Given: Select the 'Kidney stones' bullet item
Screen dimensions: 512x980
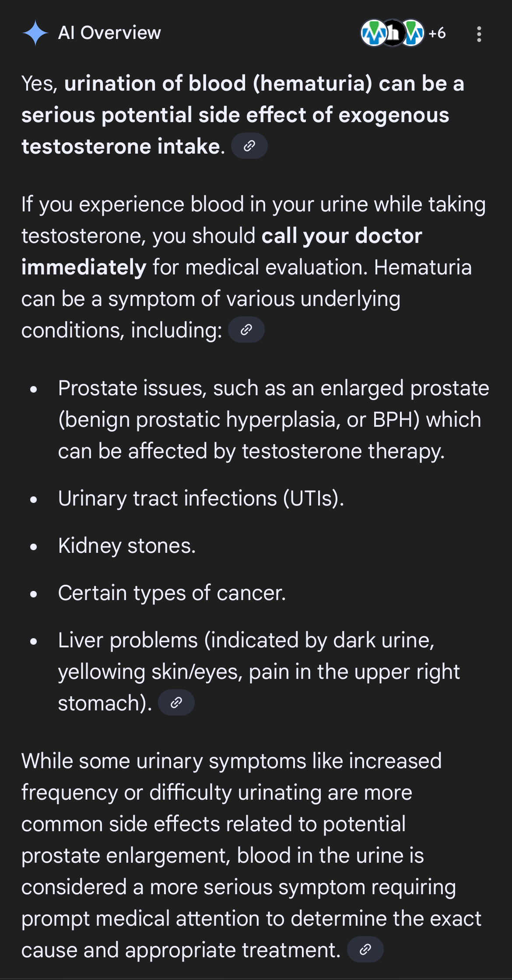Looking at the screenshot, I should 127,546.
